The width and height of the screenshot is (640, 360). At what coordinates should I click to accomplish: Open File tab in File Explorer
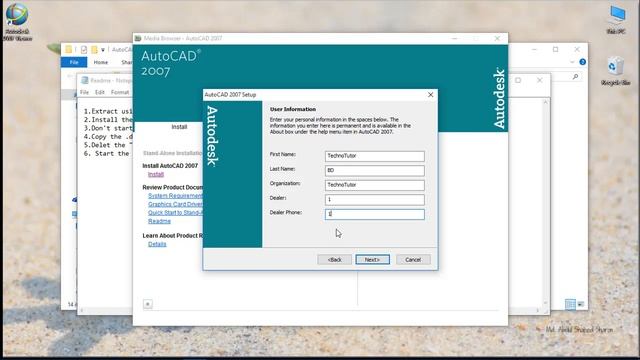(74, 62)
